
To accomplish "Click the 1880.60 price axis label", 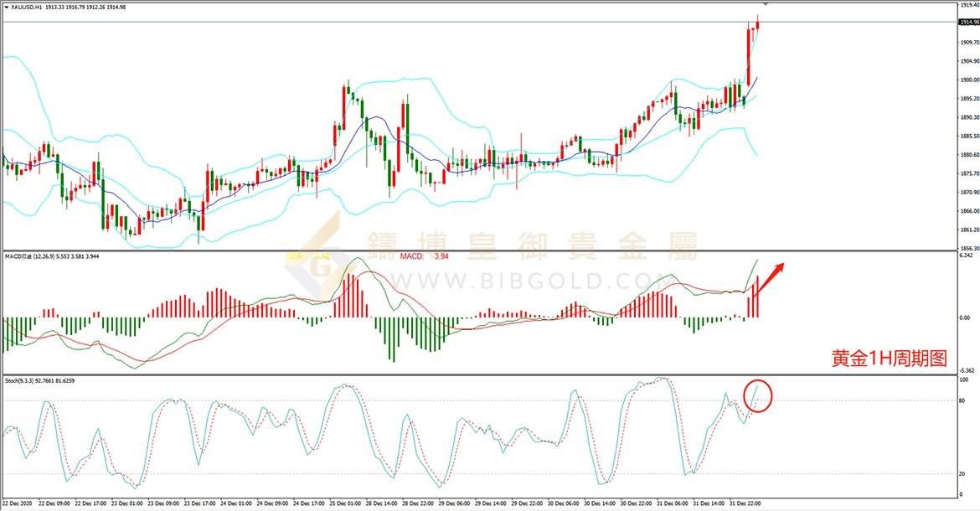I will (968, 155).
